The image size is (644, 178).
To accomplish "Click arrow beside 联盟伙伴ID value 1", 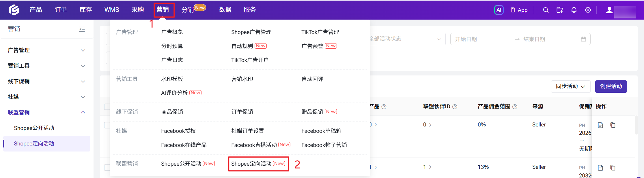I will pyautogui.click(x=430, y=167).
